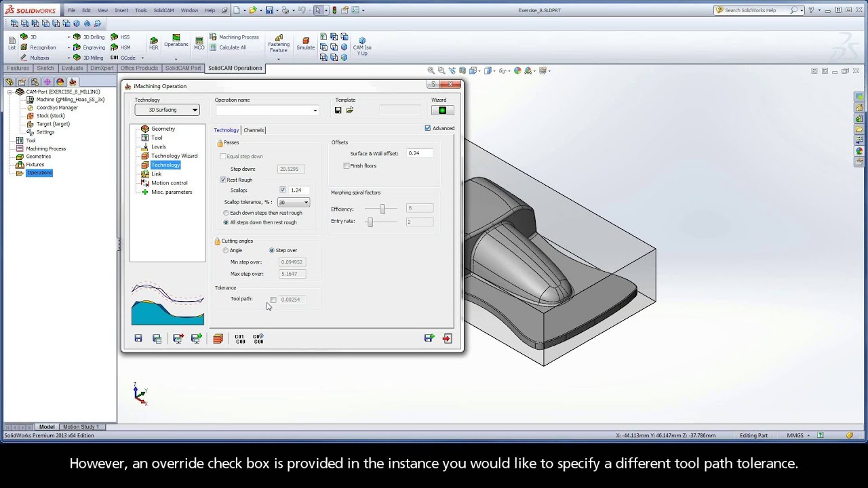
Task: Expand Fastening Feature dropdown arrow
Action: tap(279, 59)
